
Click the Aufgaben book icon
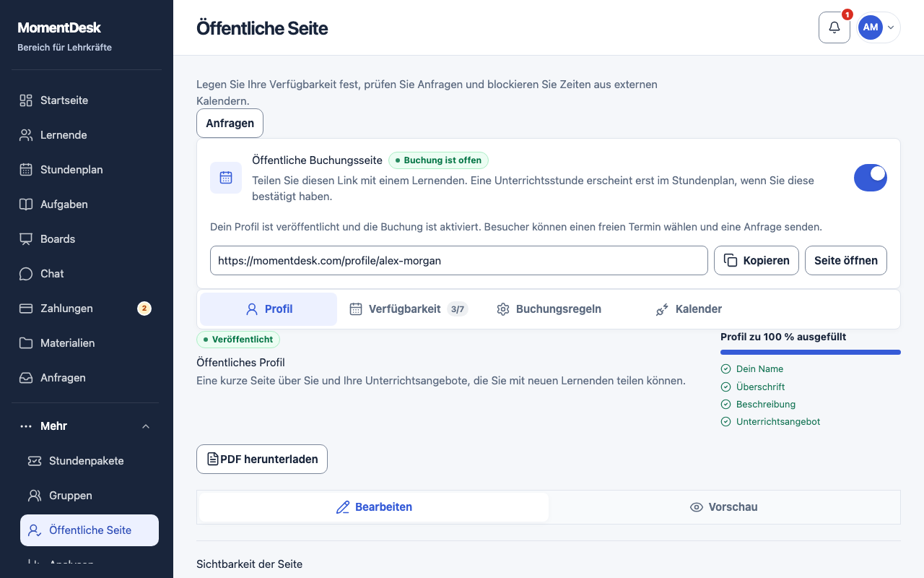tap(26, 204)
